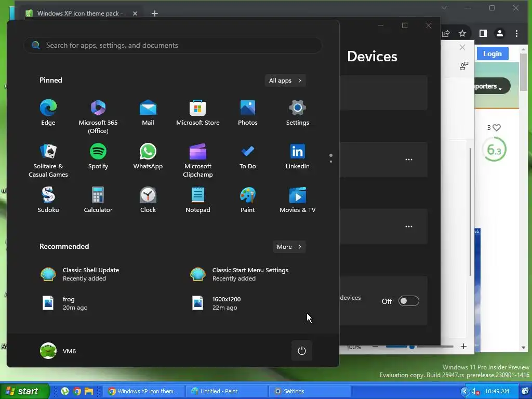Screen dimensions: 532x399
Task: Switch to Untitled - Paint taskbar item
Action: coord(226,391)
